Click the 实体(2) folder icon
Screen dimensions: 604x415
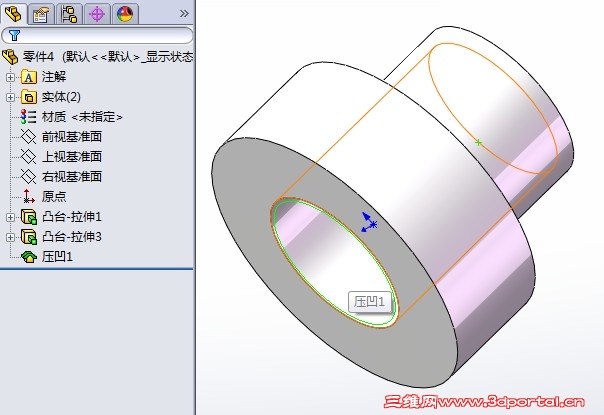(29, 97)
